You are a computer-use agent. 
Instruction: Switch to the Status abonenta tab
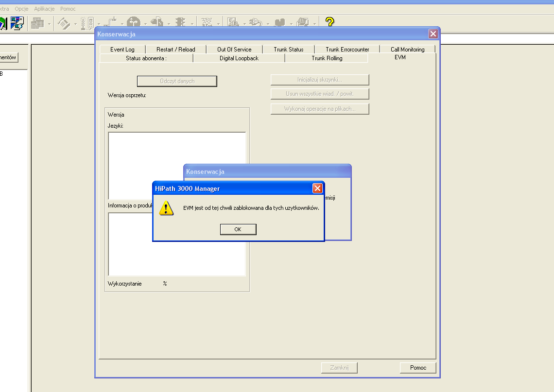coord(146,58)
